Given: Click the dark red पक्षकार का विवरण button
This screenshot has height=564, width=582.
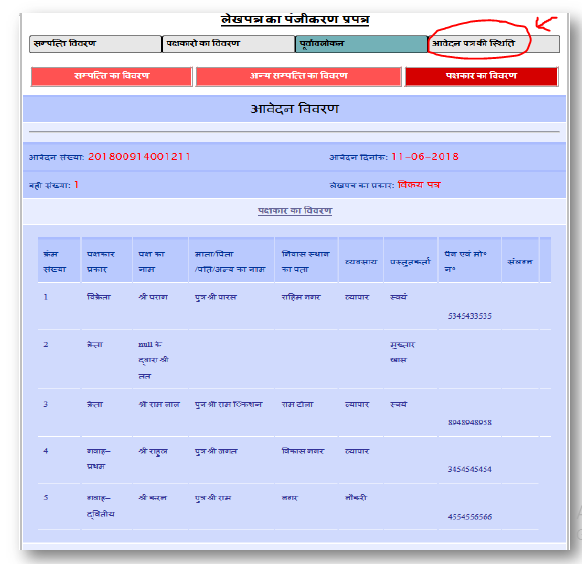Looking at the screenshot, I should (x=481, y=76).
